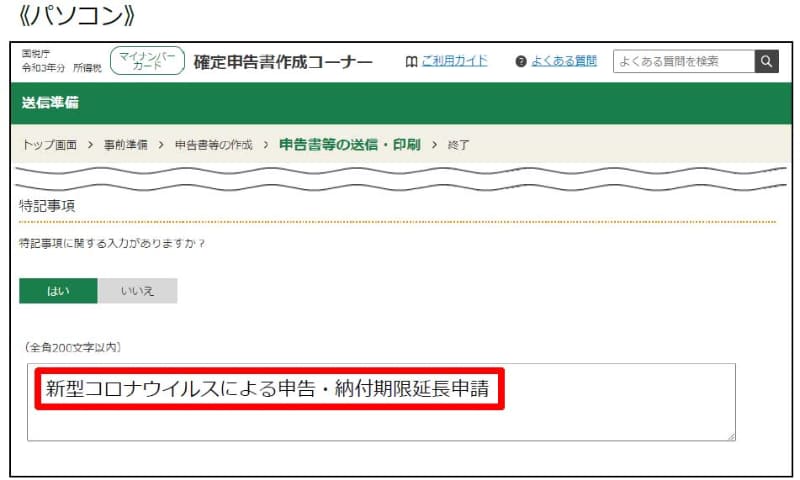The height and width of the screenshot is (480, 800).
Task: Click into the 特記事項 text area
Action: [381, 402]
